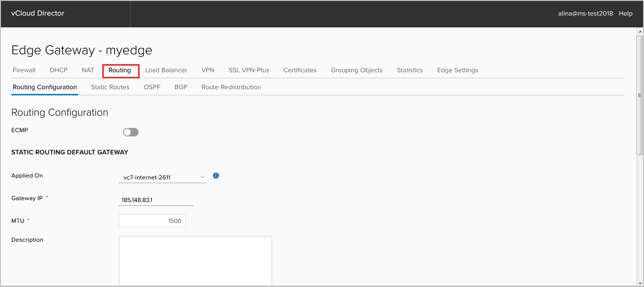Open the Applied On dropdown

coord(162,177)
